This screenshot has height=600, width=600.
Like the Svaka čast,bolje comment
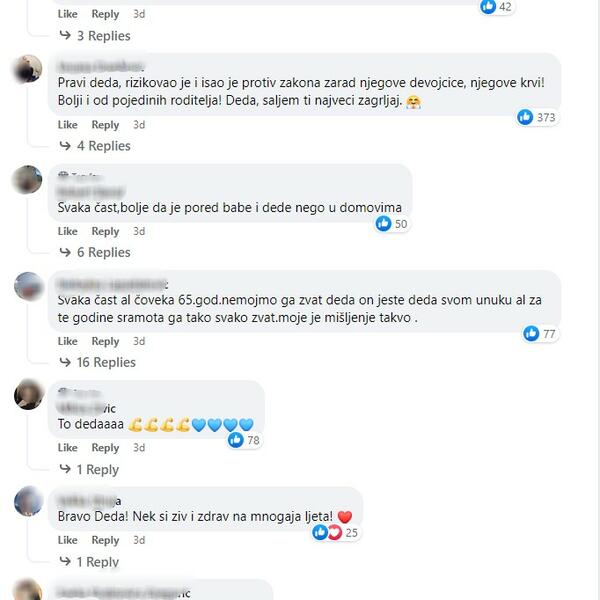point(68,231)
